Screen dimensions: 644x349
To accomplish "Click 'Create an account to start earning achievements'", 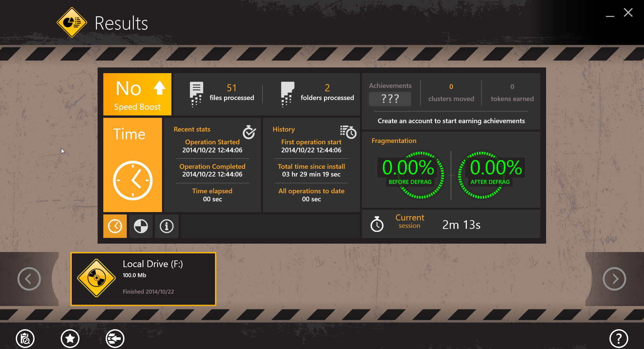I will [x=451, y=121].
